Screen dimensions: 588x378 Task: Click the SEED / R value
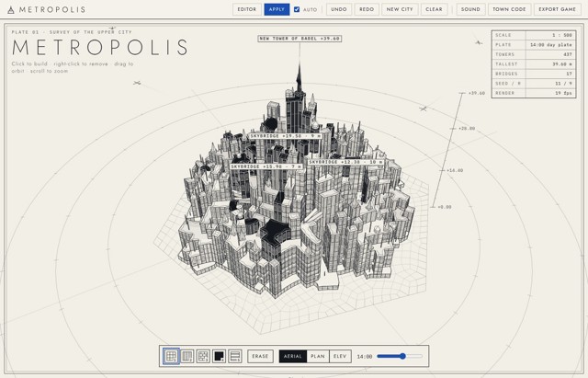563,84
